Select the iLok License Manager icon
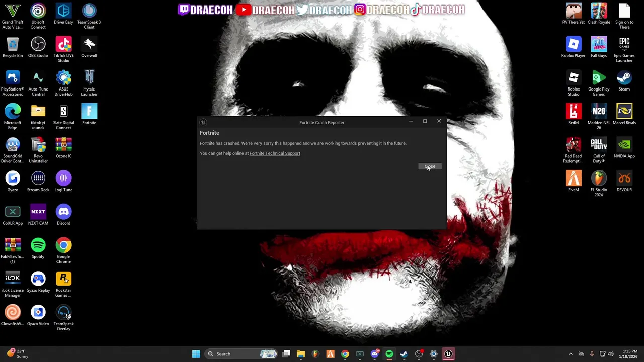644x362 pixels. 13,285
